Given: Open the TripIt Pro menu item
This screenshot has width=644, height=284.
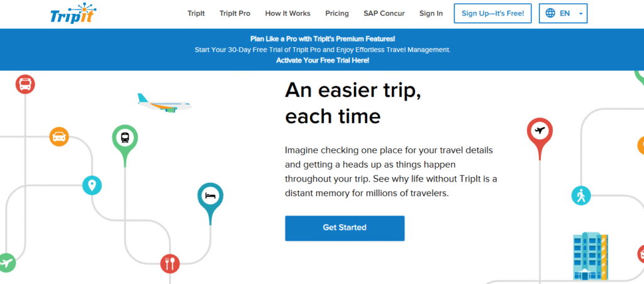Looking at the screenshot, I should (235, 14).
